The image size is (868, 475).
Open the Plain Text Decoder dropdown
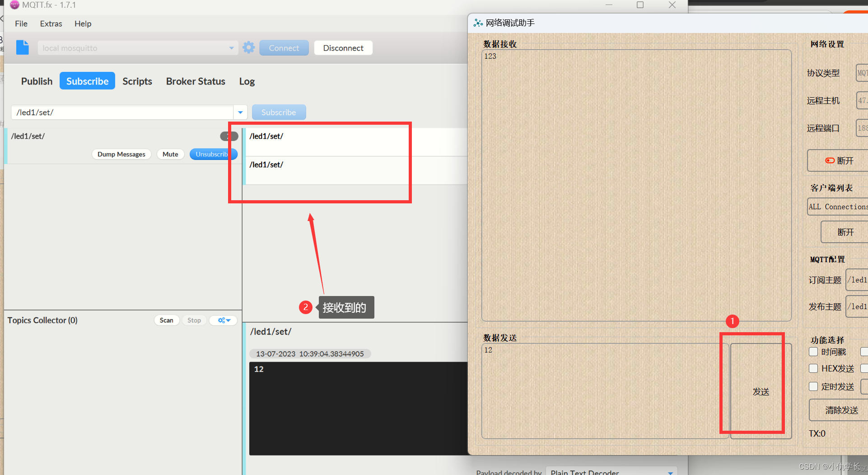click(x=672, y=472)
